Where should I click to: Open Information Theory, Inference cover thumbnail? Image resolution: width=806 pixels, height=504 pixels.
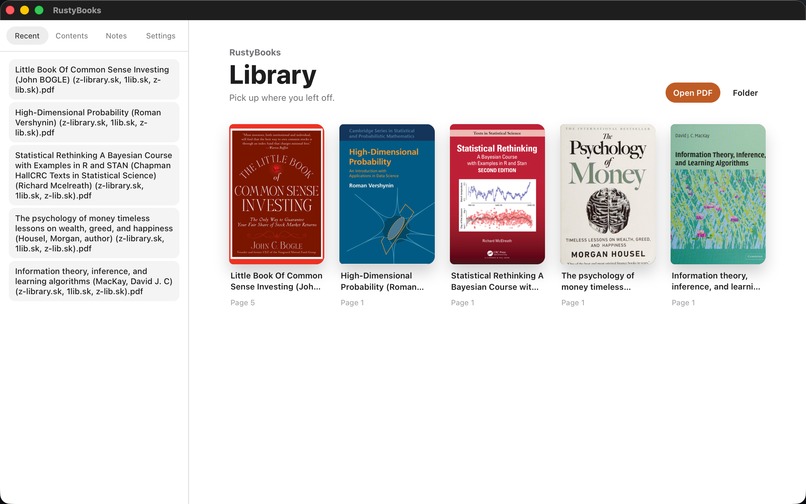(x=718, y=194)
